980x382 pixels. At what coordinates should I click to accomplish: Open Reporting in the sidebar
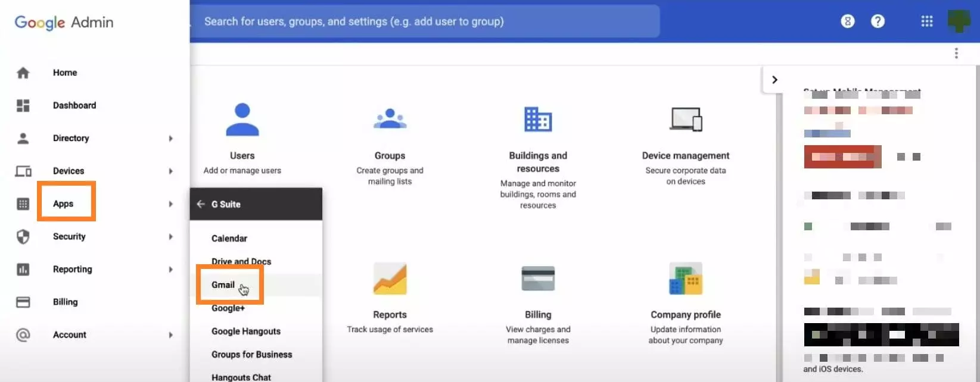[73, 270]
